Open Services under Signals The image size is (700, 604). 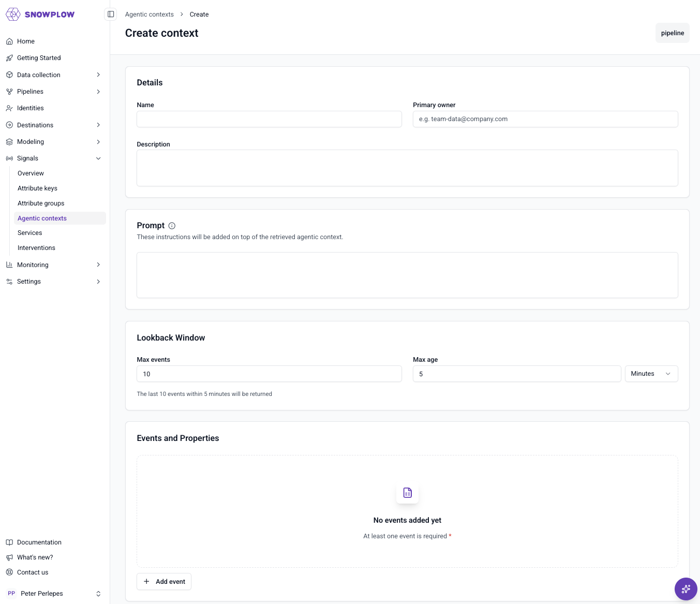click(x=30, y=233)
